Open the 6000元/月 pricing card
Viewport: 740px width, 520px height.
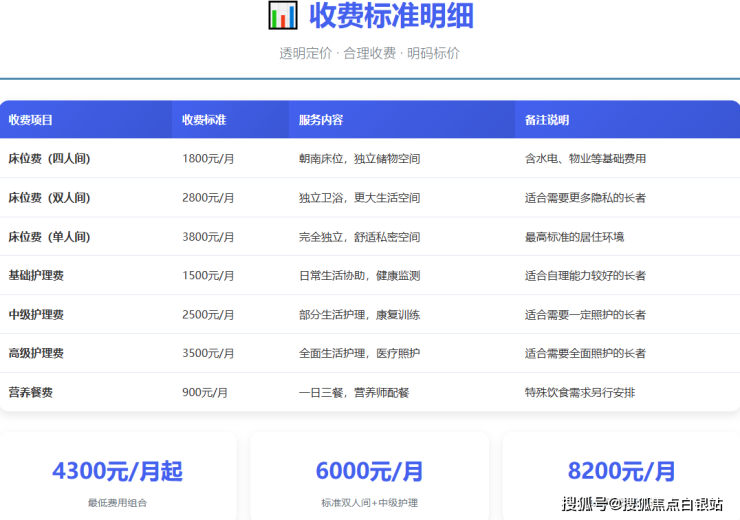pos(370,478)
